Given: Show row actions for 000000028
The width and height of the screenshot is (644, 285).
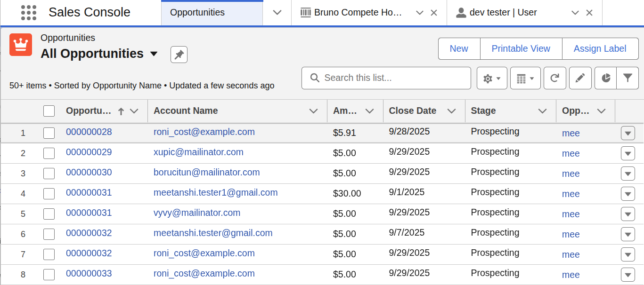Looking at the screenshot, I should (x=628, y=134).
